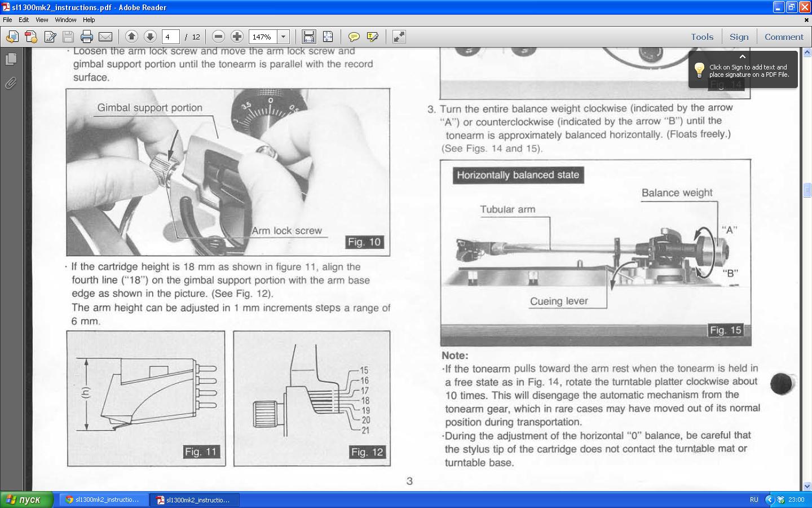Click the Fig. 11 cartridge diagram
This screenshot has height=508, width=812.
pyautogui.click(x=146, y=398)
